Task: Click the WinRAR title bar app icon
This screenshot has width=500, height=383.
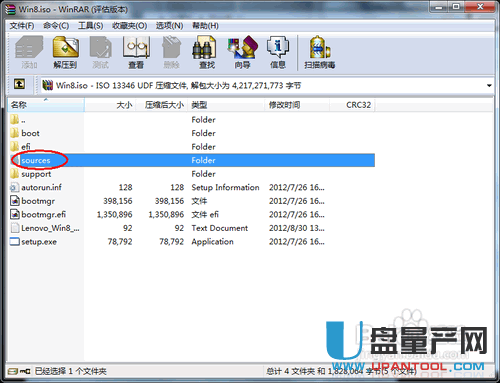Action: pos(10,9)
